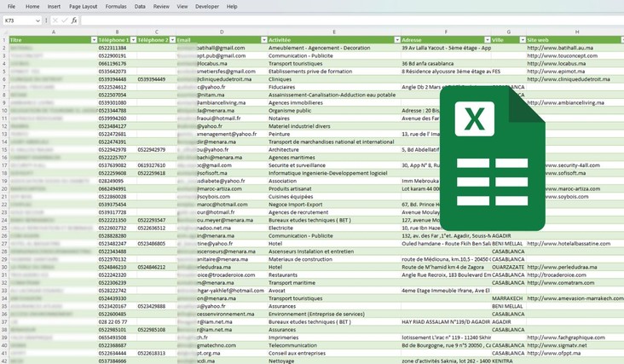Open the Formulas ribbon tab
This screenshot has width=624, height=364.
(x=116, y=6)
